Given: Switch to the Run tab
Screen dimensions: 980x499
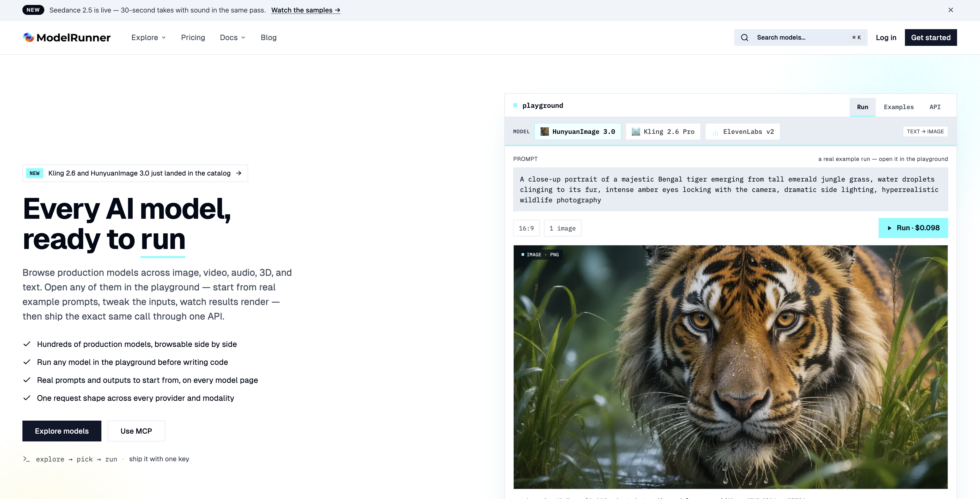Looking at the screenshot, I should [862, 107].
